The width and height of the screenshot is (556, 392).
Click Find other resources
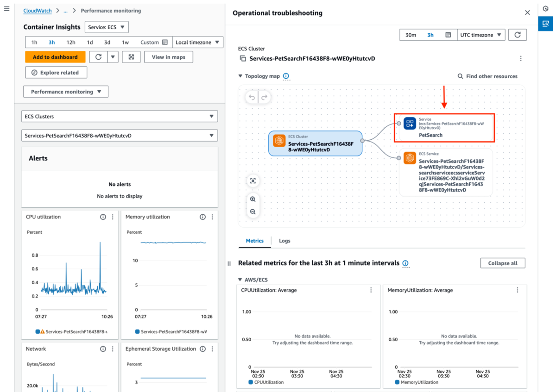(x=487, y=76)
